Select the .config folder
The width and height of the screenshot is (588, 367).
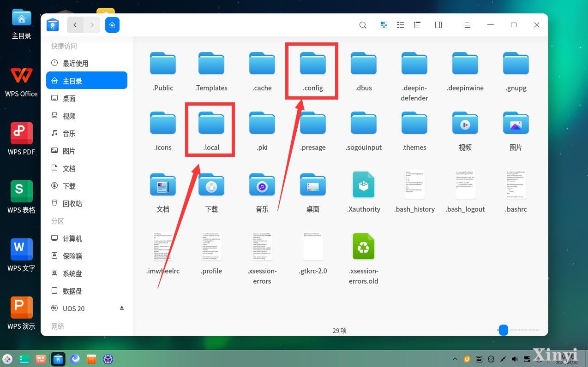[x=313, y=64]
